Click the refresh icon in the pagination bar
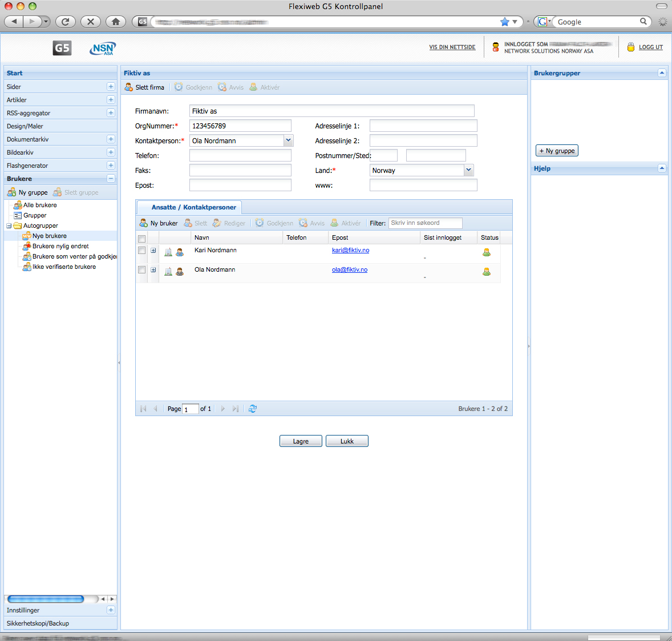 [x=253, y=409]
